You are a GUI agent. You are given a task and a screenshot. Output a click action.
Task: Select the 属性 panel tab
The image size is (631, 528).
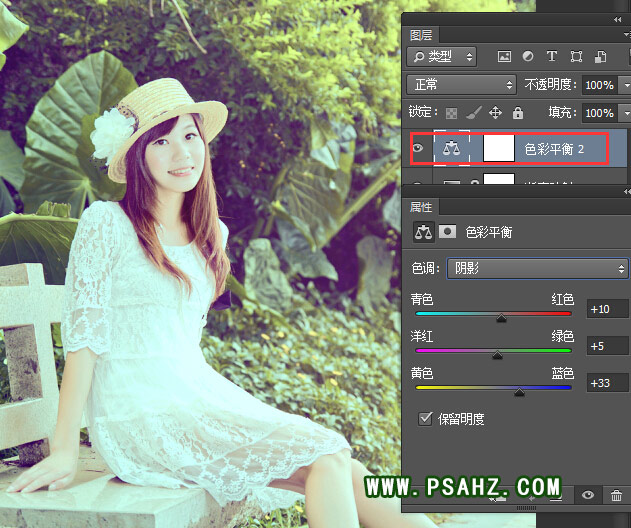pyautogui.click(x=421, y=207)
